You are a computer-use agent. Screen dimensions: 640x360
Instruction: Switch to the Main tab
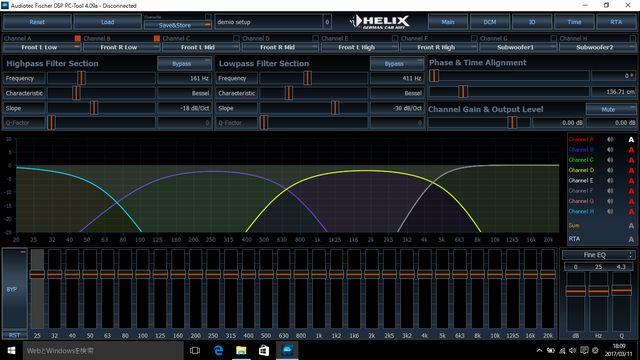[448, 22]
